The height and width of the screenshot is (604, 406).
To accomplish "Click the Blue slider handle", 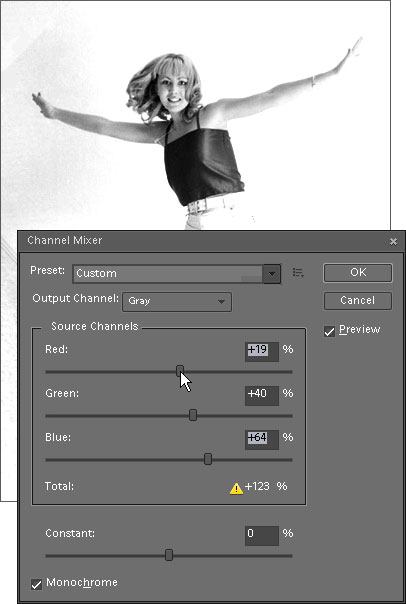I will pos(208,459).
